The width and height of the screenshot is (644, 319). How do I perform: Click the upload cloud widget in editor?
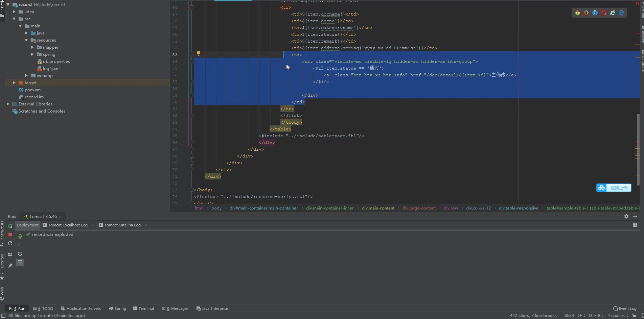614,188
